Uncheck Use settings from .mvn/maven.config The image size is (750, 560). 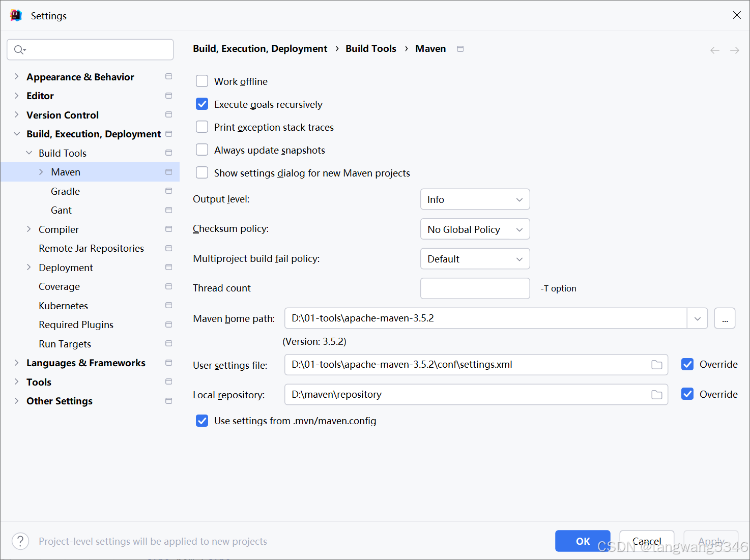coord(202,421)
